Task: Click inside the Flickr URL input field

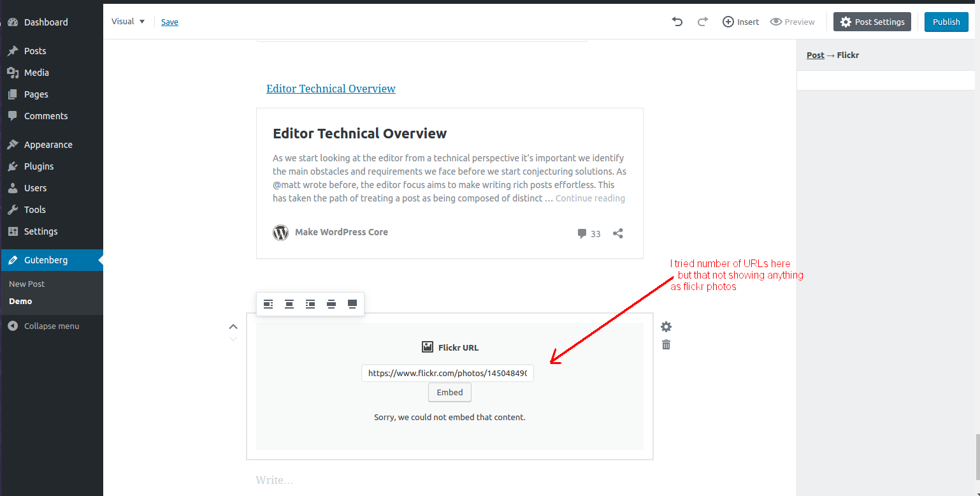Action: point(447,373)
